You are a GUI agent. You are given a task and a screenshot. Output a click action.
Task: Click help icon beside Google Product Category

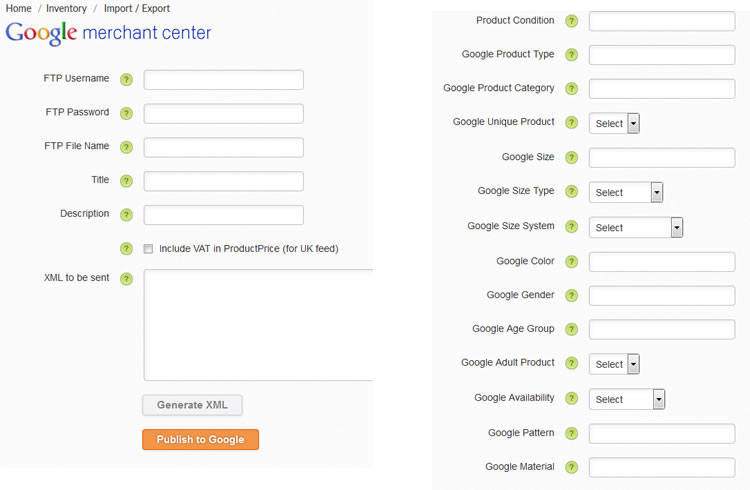(571, 89)
